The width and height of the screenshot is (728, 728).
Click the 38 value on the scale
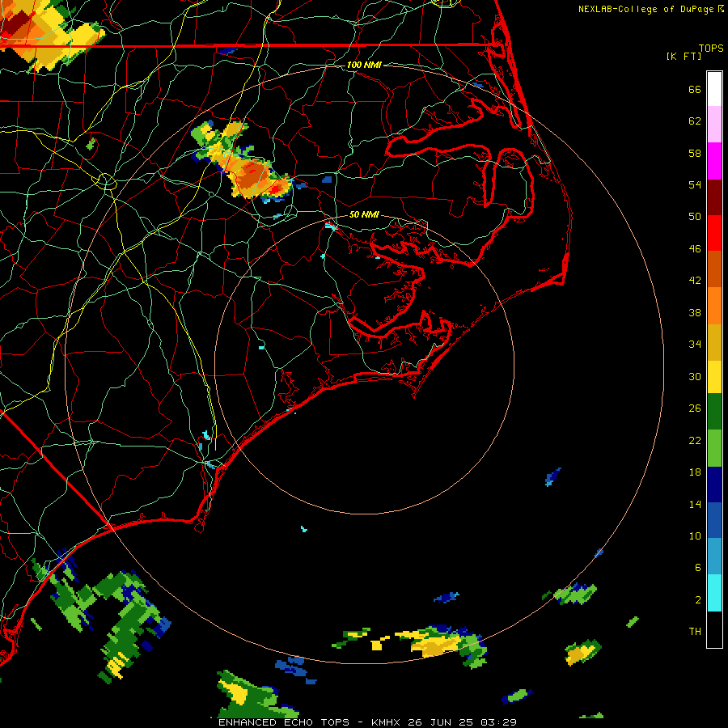coord(695,312)
